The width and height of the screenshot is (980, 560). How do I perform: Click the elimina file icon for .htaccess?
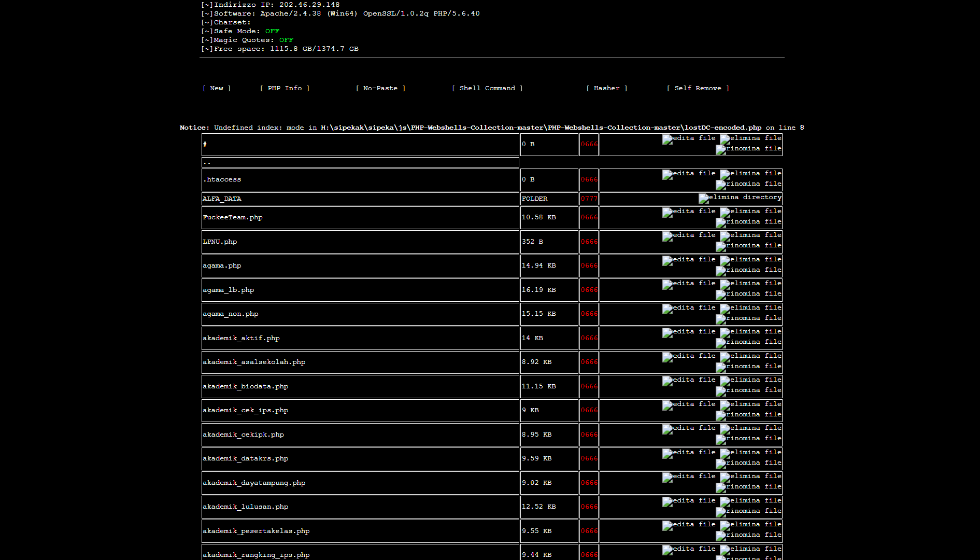coord(750,174)
